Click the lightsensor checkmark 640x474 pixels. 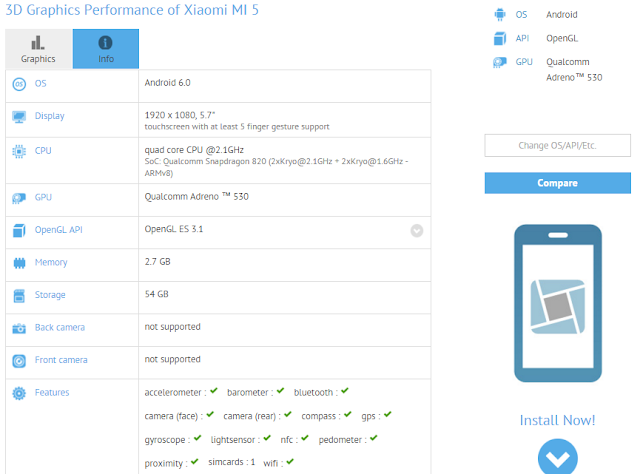click(267, 438)
